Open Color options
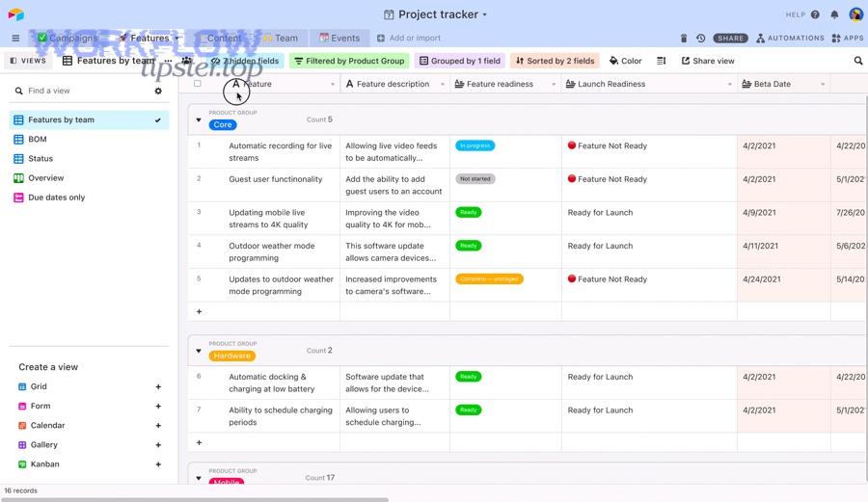The width and height of the screenshot is (868, 502). click(x=626, y=61)
